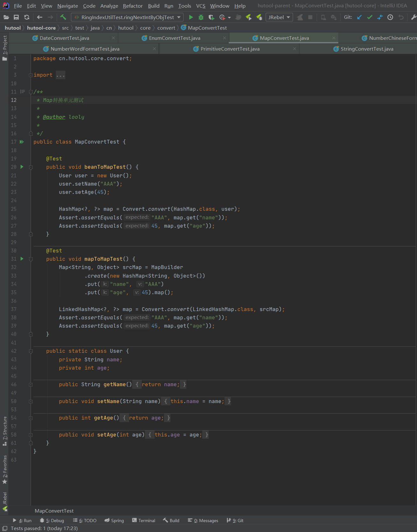Collapse the mapToMapTest method body
Screen dimensions: 417x532
click(x=31, y=259)
